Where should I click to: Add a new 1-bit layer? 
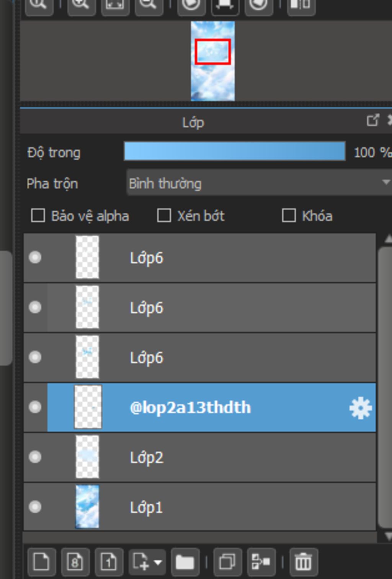109,562
